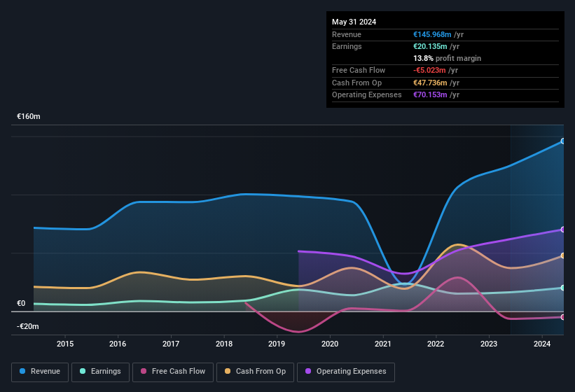Click the Revenue row label in tooltip

click(347, 34)
